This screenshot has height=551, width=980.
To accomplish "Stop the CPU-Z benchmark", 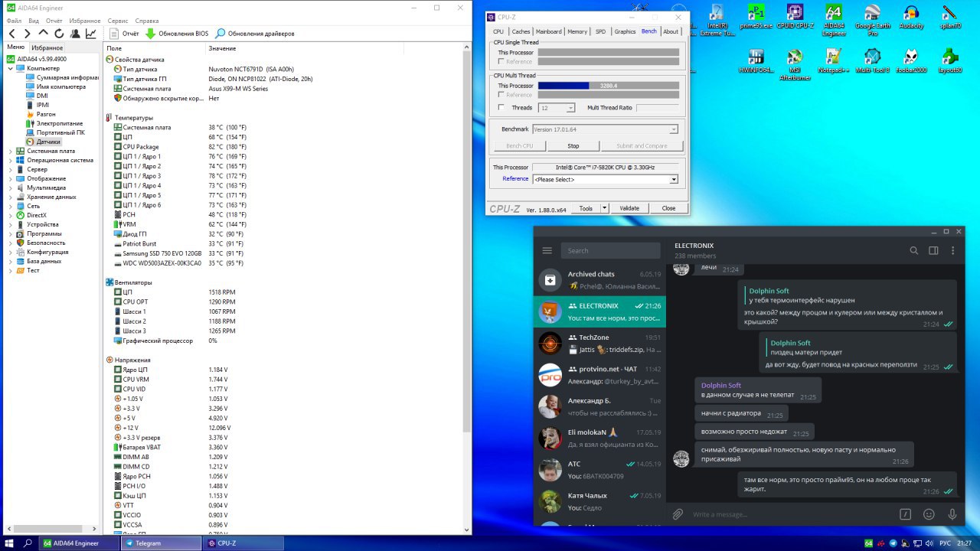I will click(x=573, y=145).
